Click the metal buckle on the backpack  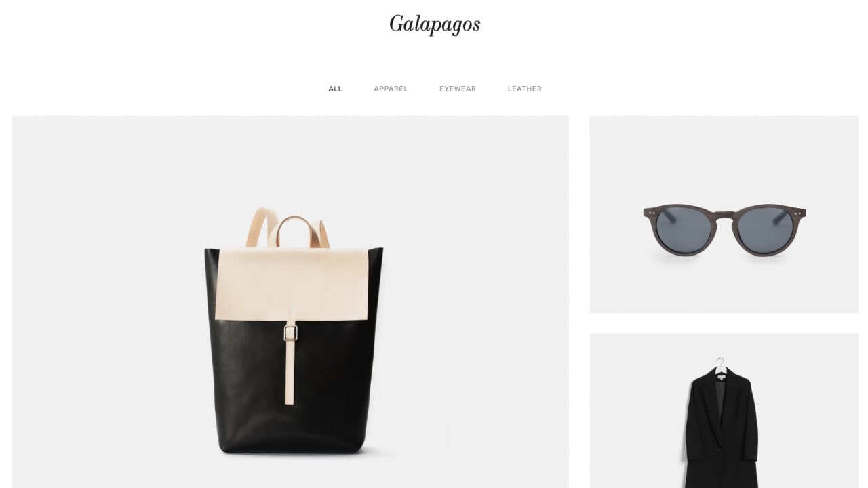[290, 333]
